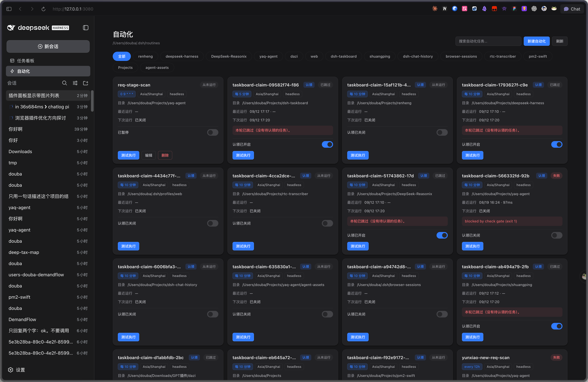Click the Claude starburst extension icon
This screenshot has width=588, height=382.
tap(435, 9)
